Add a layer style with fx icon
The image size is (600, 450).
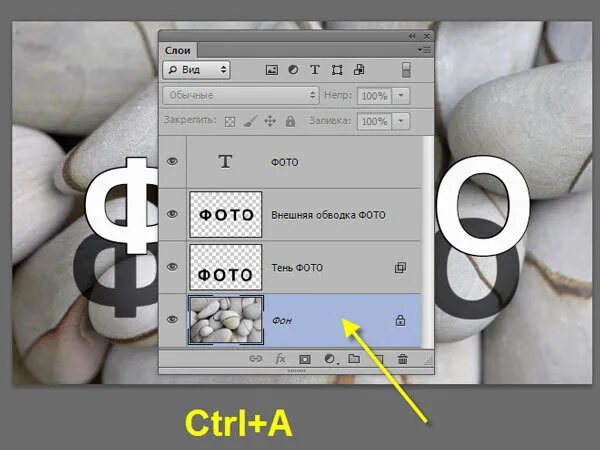(280, 359)
